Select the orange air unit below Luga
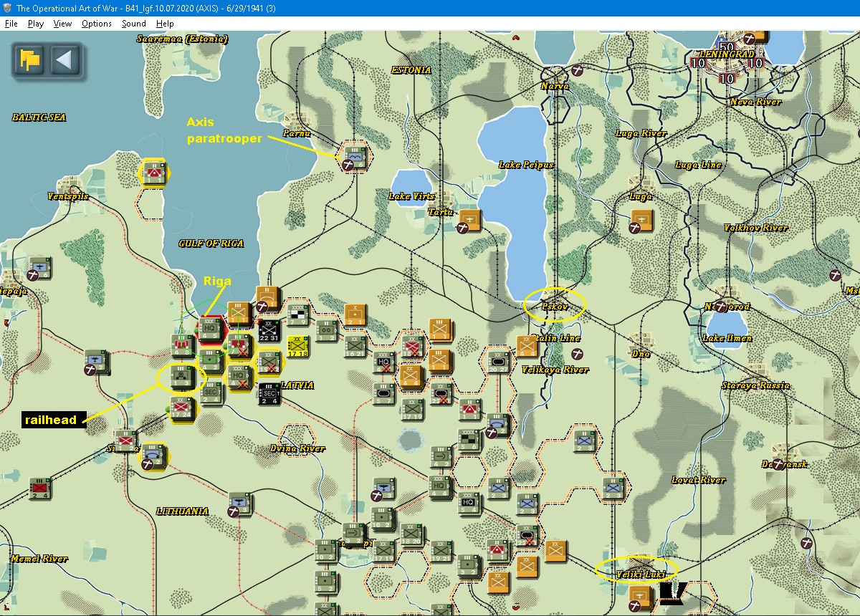The width and height of the screenshot is (860, 616). (x=641, y=221)
